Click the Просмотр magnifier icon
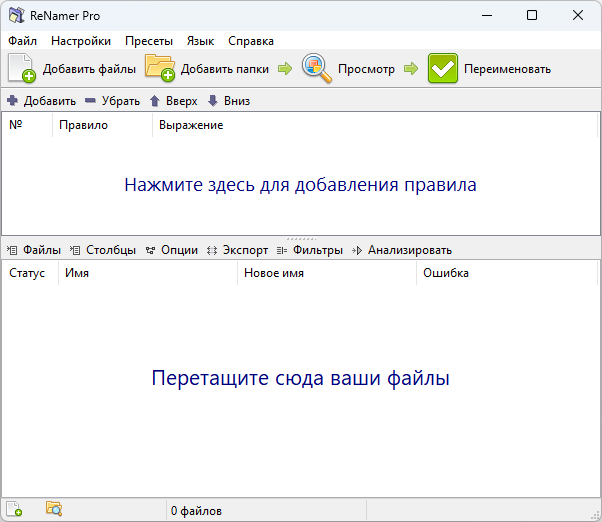602x522 pixels. click(317, 68)
